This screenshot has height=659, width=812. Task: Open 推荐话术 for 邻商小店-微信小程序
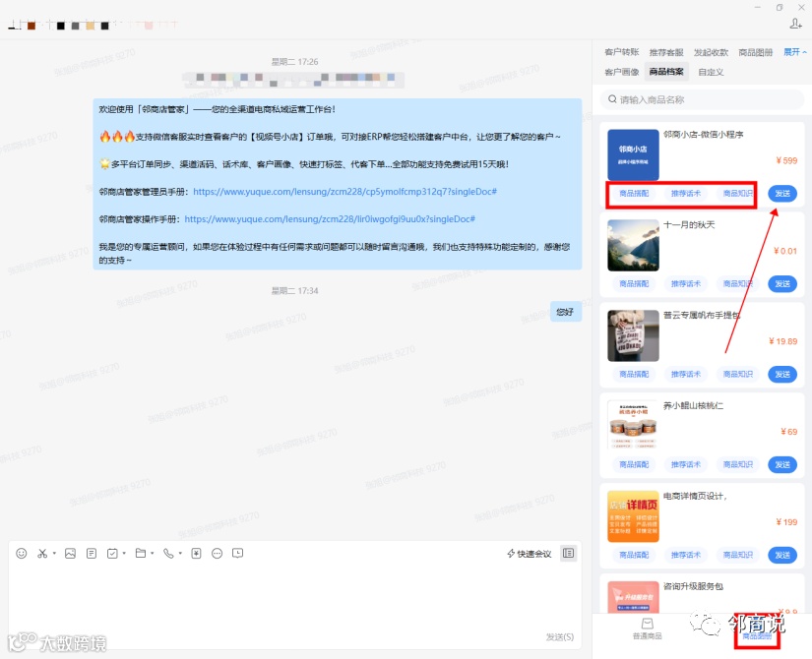[x=686, y=194]
